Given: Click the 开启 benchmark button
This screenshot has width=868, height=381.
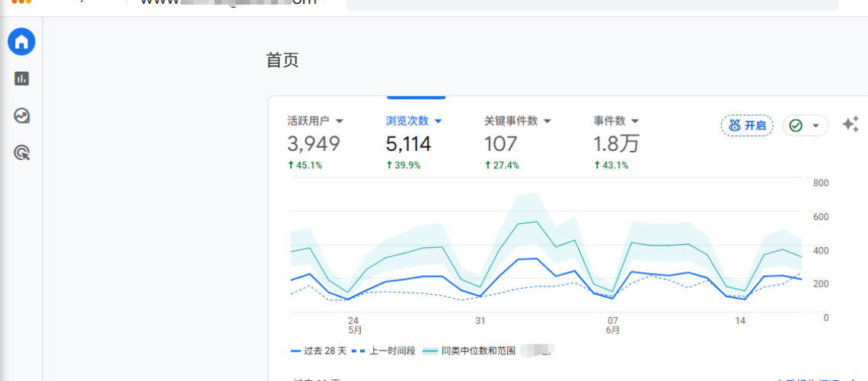Looking at the screenshot, I should [x=747, y=126].
